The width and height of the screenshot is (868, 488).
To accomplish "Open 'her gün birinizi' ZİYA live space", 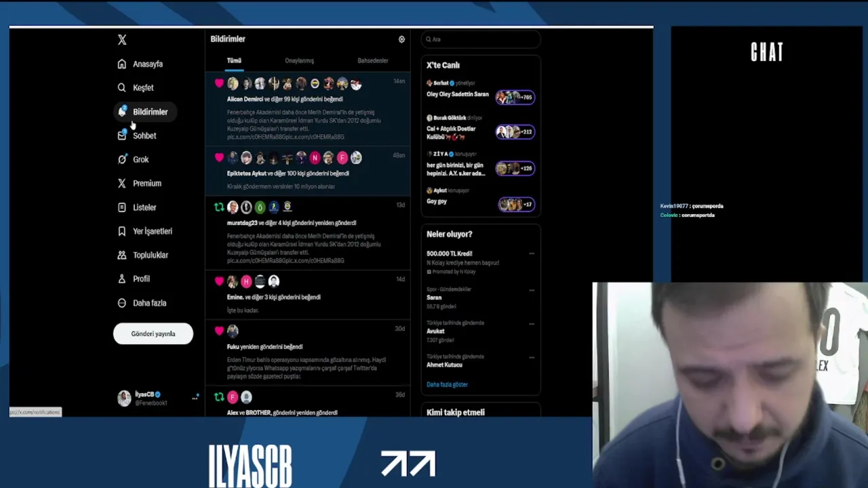I will point(480,165).
